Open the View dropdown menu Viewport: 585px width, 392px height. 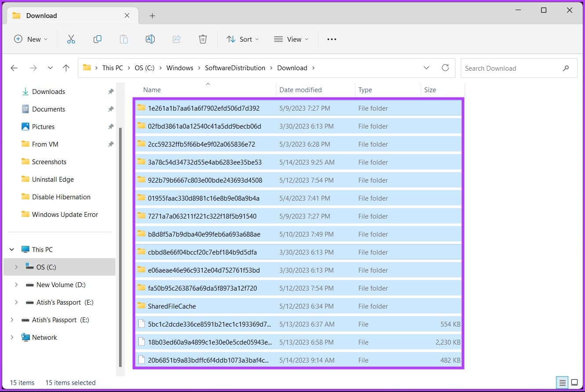[x=291, y=39]
